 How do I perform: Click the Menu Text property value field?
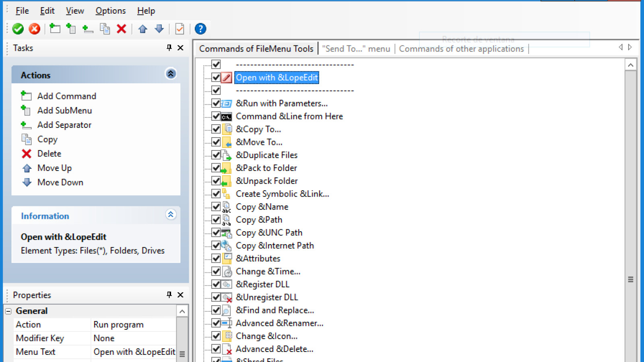pos(134,352)
